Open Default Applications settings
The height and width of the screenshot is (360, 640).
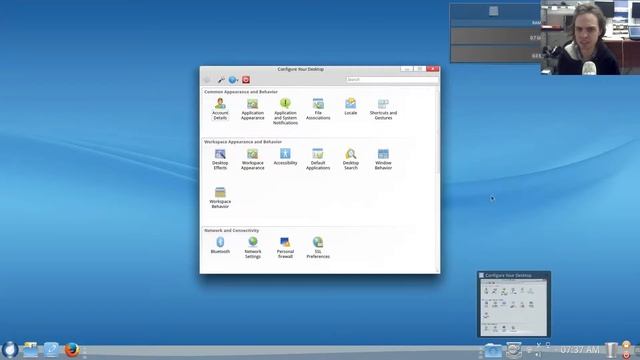pyautogui.click(x=318, y=159)
